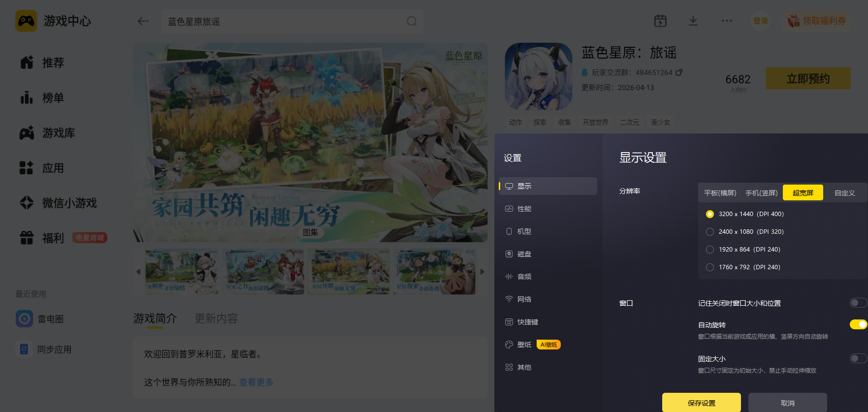
Task: Click the 探索 genre tag
Action: coord(540,122)
